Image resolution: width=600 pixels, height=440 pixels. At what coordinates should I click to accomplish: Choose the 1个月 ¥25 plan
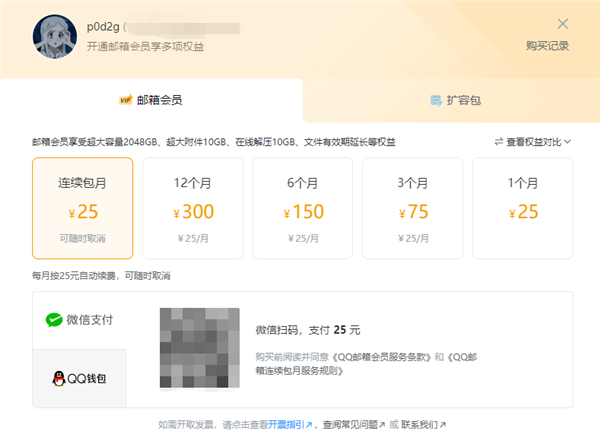(x=522, y=208)
